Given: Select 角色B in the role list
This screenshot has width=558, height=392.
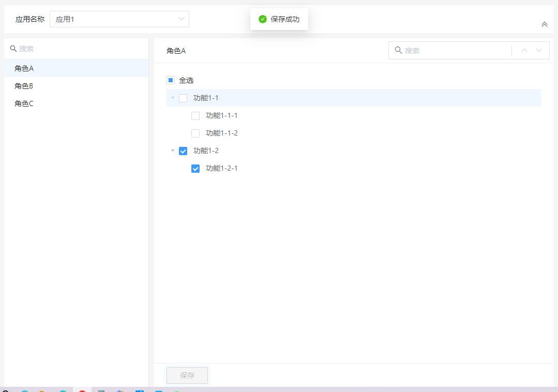Looking at the screenshot, I should coord(24,86).
